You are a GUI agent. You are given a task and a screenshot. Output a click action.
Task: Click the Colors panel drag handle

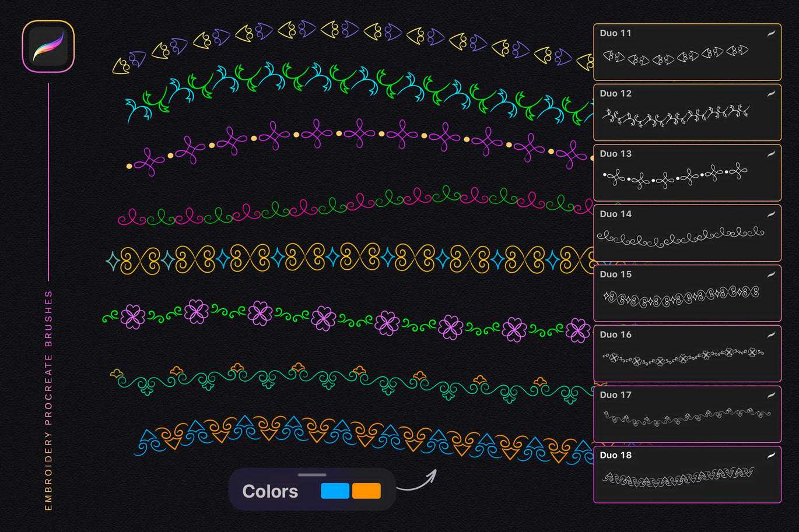pyautogui.click(x=312, y=475)
